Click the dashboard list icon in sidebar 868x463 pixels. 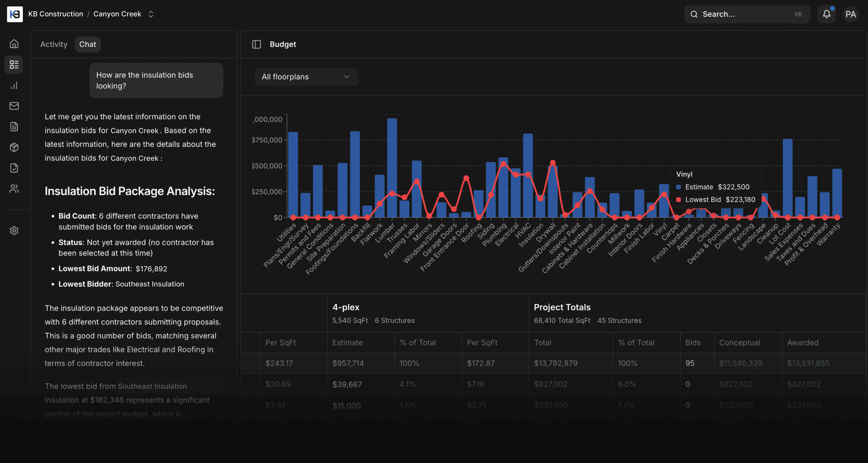(x=14, y=64)
